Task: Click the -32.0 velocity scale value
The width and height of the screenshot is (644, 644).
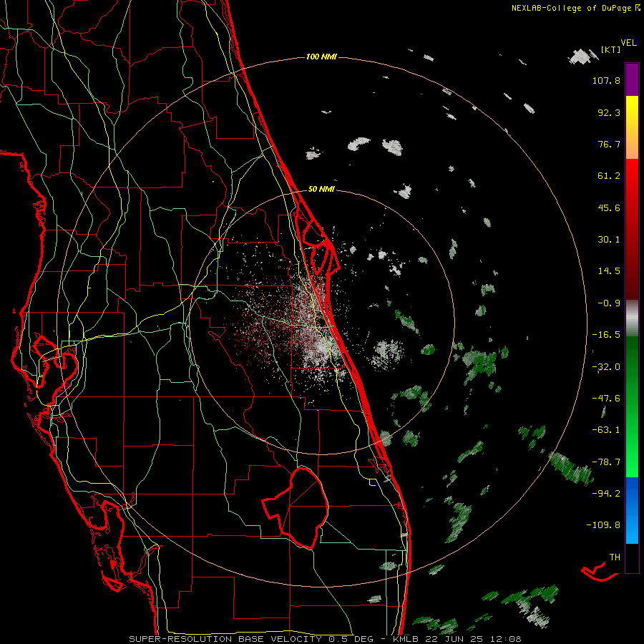Action: pos(606,367)
